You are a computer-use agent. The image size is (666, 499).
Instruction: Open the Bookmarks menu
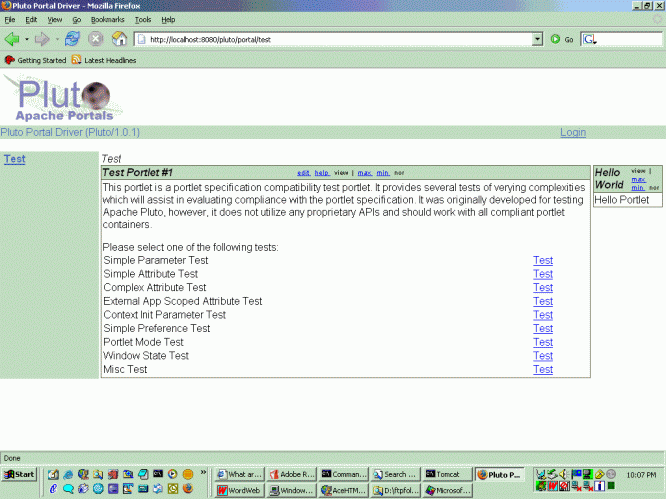point(108,19)
